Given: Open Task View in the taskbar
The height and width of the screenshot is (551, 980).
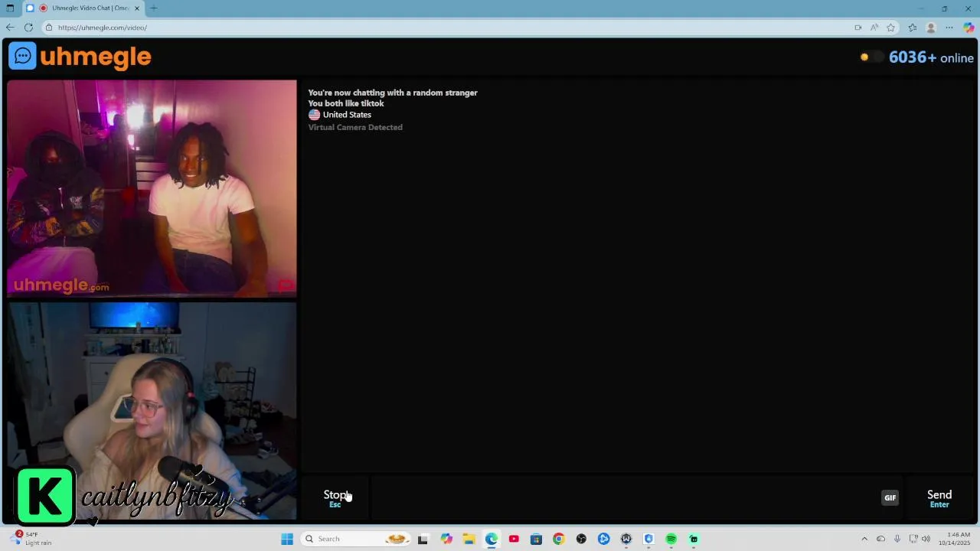Looking at the screenshot, I should pos(423,539).
